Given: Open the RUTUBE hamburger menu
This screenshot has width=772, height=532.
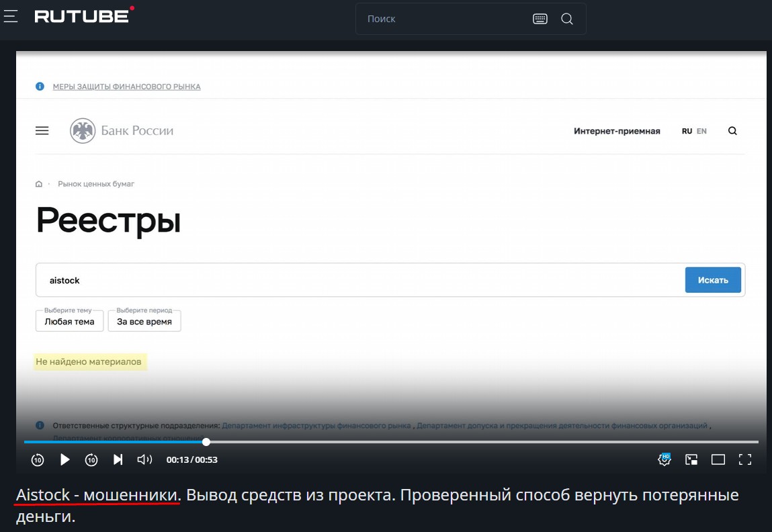Looking at the screenshot, I should [x=11, y=17].
